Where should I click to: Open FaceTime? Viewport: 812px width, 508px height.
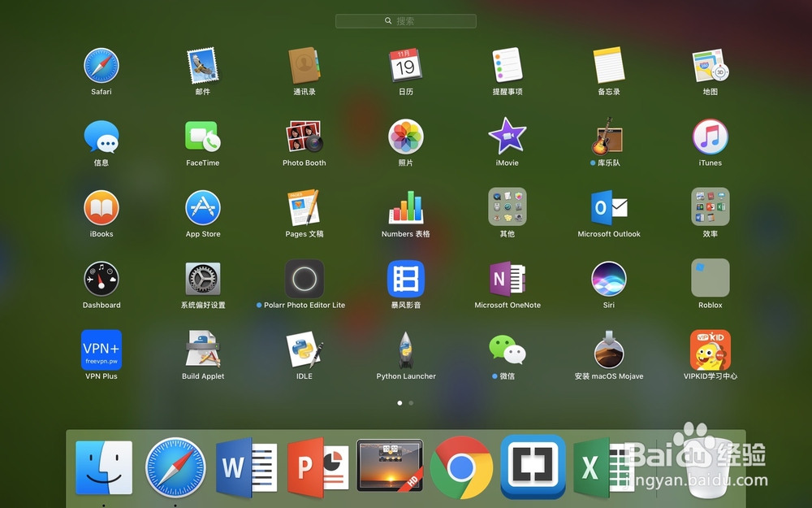pyautogui.click(x=202, y=137)
